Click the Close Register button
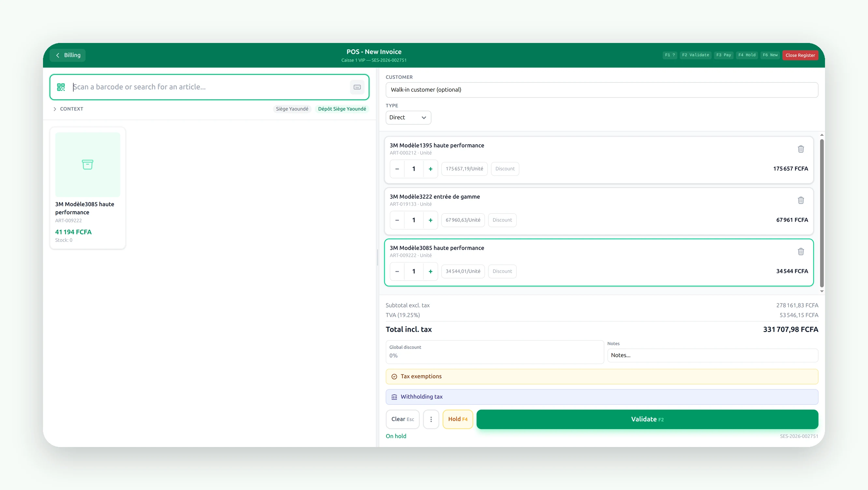Screen dimensions: 868x490 click(800, 55)
